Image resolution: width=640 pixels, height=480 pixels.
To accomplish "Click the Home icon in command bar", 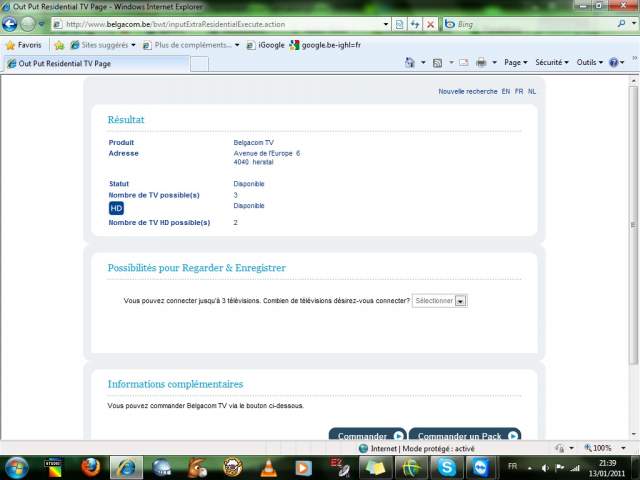I will tap(411, 63).
